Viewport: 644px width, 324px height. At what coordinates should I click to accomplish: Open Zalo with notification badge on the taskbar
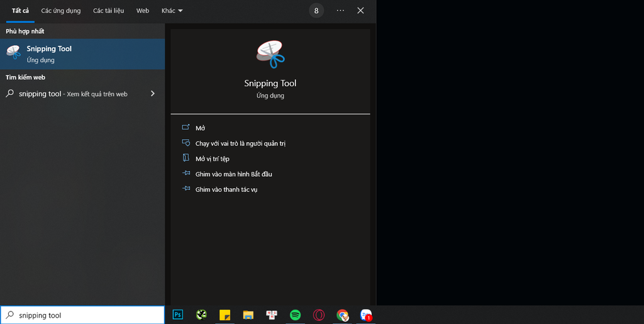coord(366,315)
